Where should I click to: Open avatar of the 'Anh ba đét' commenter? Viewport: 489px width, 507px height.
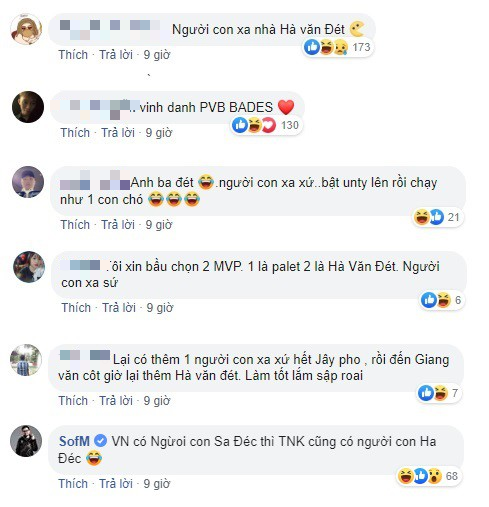[28, 182]
